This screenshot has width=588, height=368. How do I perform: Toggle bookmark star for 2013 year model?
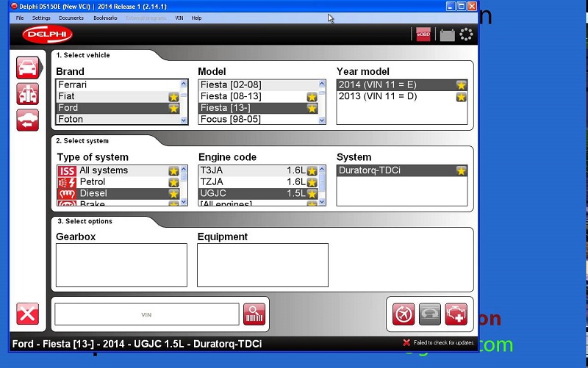point(462,97)
